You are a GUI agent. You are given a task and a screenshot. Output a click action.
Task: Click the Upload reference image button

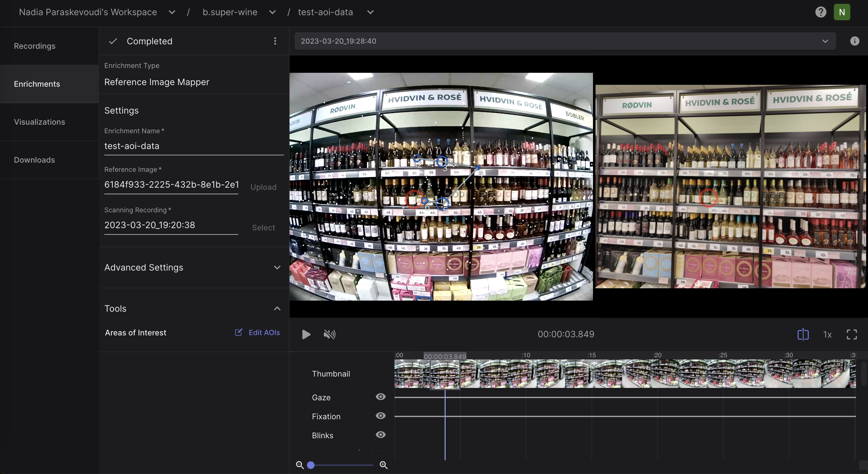coord(263,187)
